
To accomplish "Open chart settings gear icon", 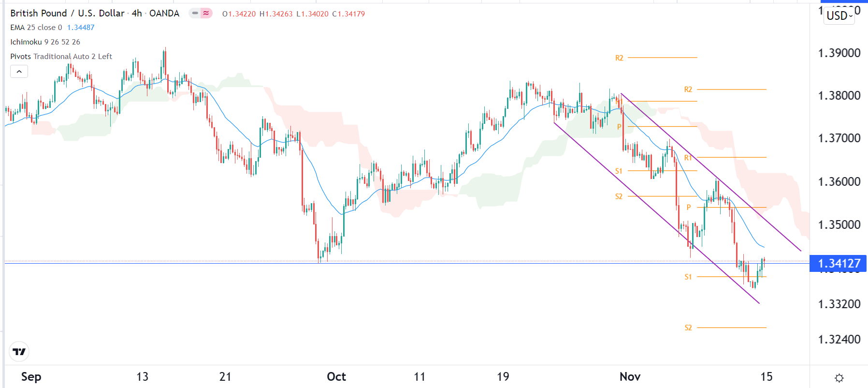I will coord(839,378).
